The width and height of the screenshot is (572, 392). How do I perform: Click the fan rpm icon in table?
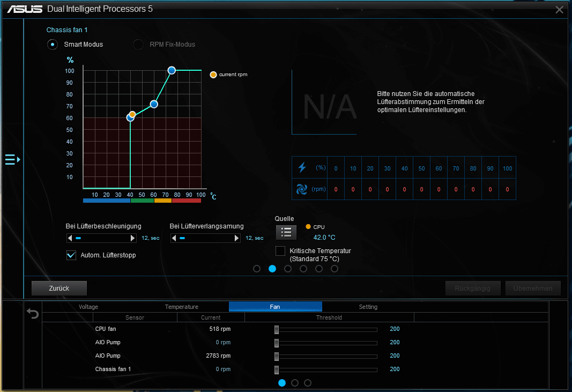(x=302, y=189)
